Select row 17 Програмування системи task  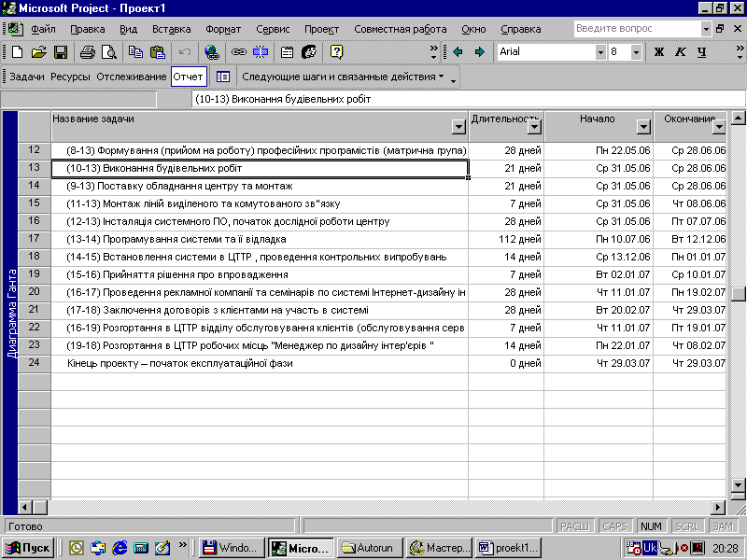coord(260,239)
